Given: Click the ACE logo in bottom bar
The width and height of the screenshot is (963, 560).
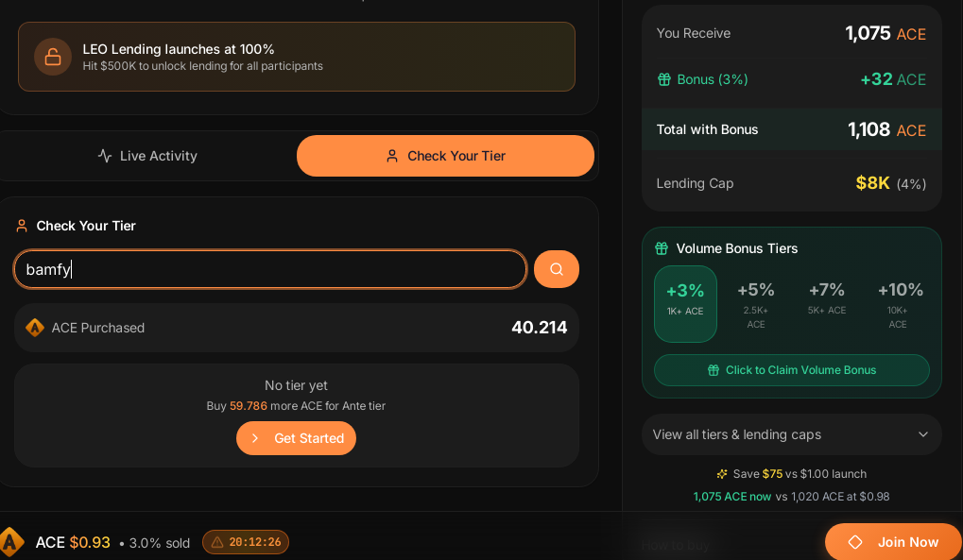Looking at the screenshot, I should 10,542.
